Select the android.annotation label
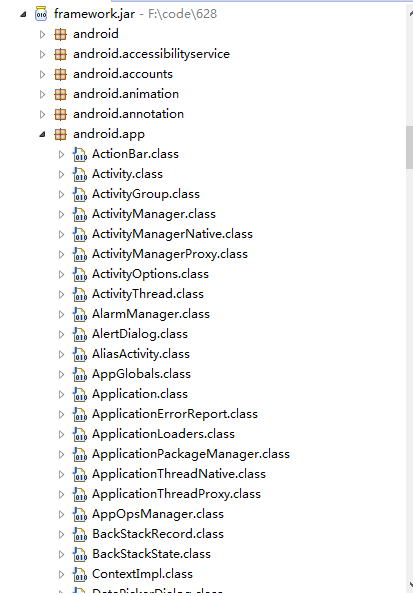The width and height of the screenshot is (413, 596). point(128,114)
